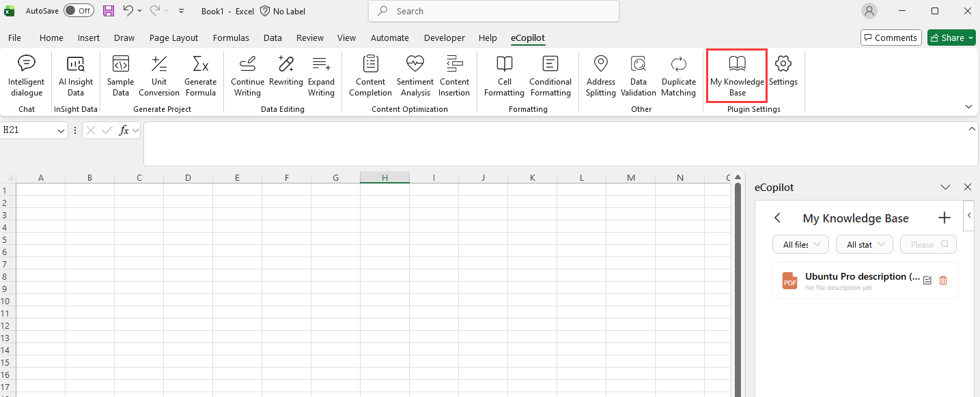980x397 pixels.
Task: Click the green Share button
Action: 951,38
